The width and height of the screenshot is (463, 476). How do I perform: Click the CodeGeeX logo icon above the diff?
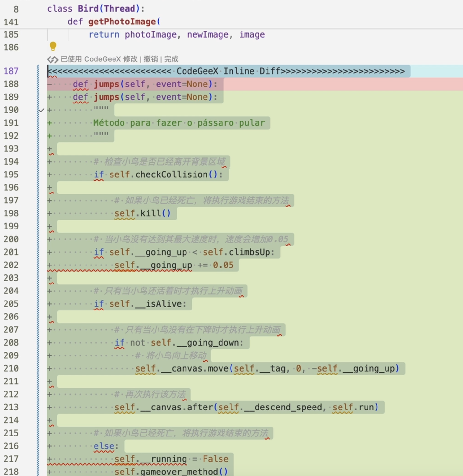[x=52, y=59]
